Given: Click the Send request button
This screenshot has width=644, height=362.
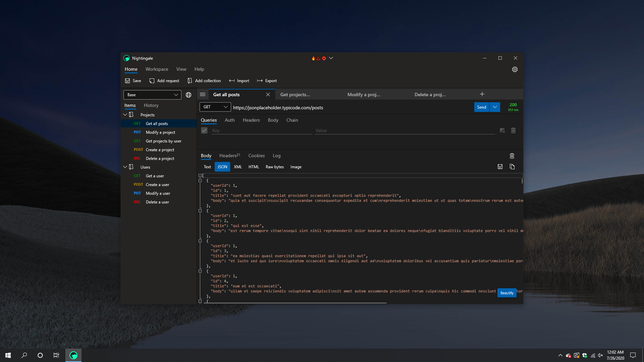Looking at the screenshot, I should click(x=481, y=107).
